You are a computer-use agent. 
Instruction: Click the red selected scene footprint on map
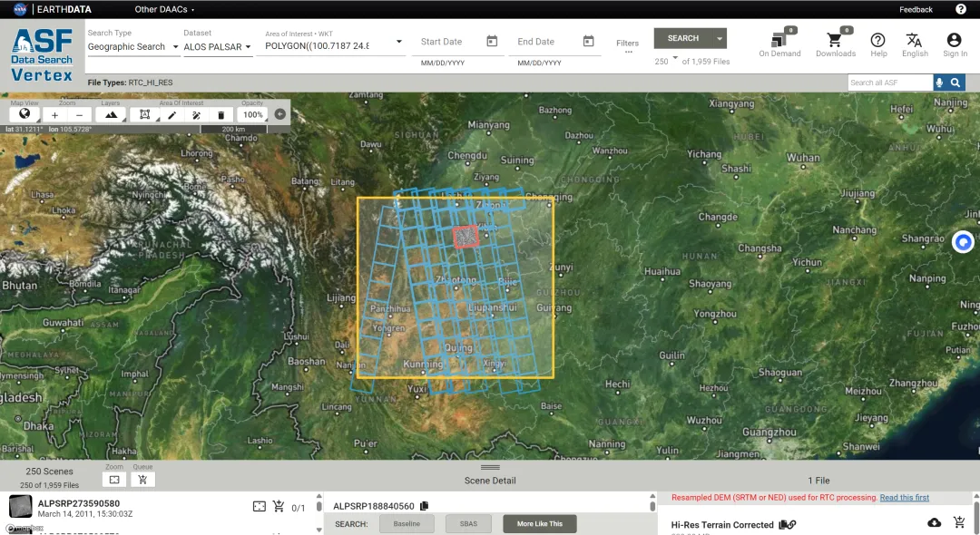pos(465,238)
